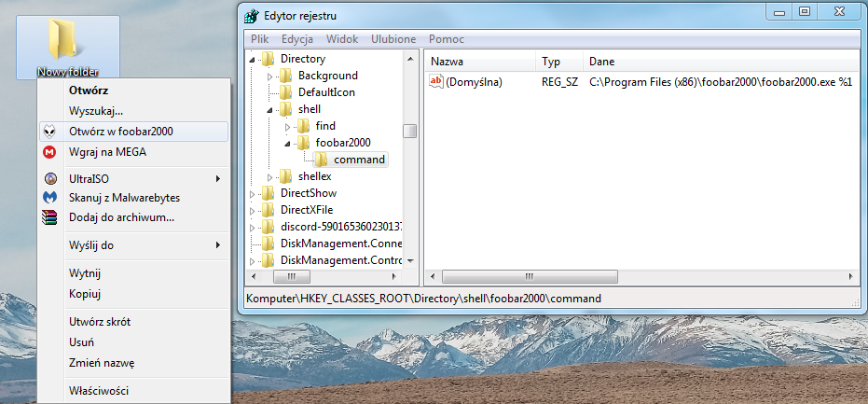Click the Typ column header

click(559, 62)
